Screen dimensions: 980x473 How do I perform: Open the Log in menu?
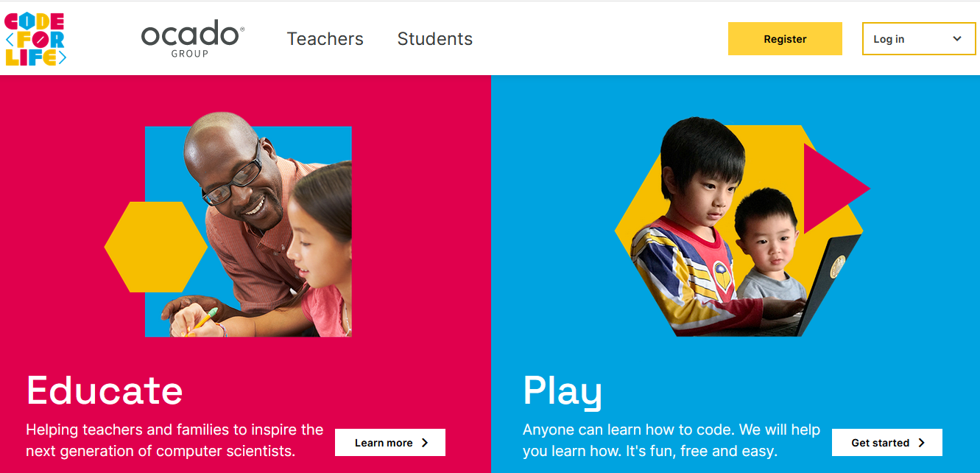[919, 39]
